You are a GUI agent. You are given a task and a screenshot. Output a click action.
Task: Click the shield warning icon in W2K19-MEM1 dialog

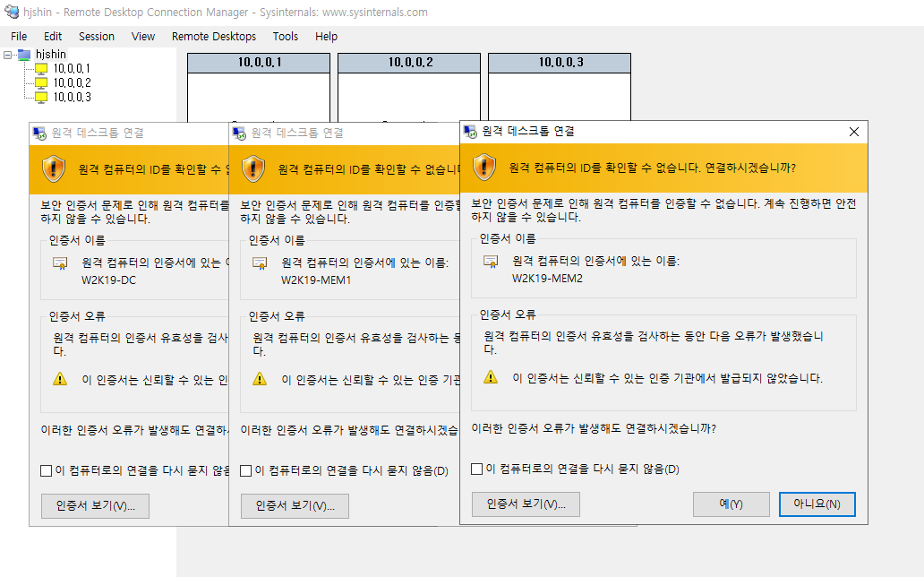pyautogui.click(x=253, y=169)
